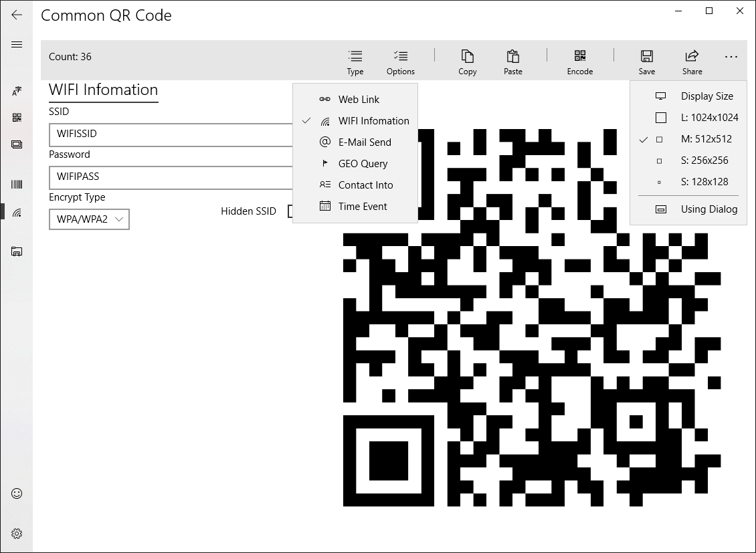Screen dimensions: 756x553
Task: Maximize the application window
Action: pyautogui.click(x=709, y=11)
